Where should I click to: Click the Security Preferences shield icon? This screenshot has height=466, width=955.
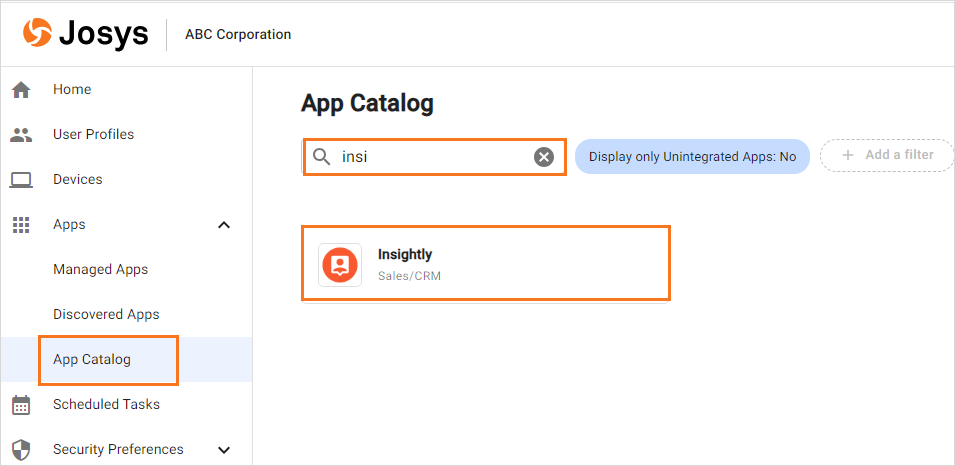click(21, 450)
